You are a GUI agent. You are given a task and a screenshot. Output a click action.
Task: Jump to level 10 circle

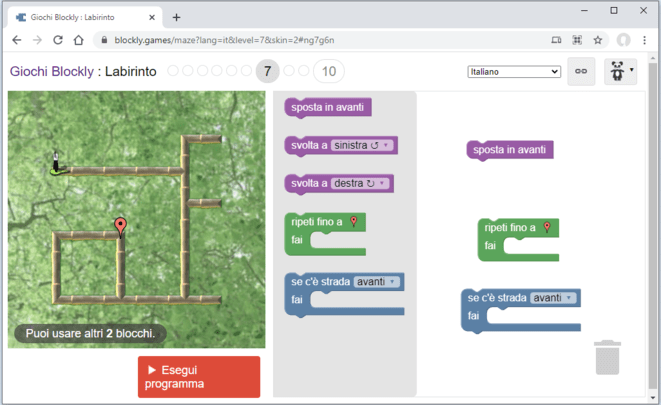329,71
